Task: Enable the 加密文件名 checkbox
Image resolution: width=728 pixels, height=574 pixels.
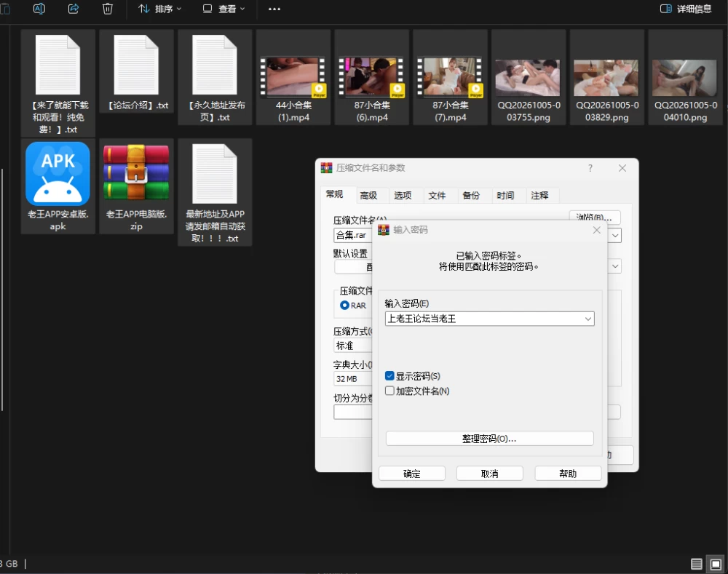Action: click(389, 391)
